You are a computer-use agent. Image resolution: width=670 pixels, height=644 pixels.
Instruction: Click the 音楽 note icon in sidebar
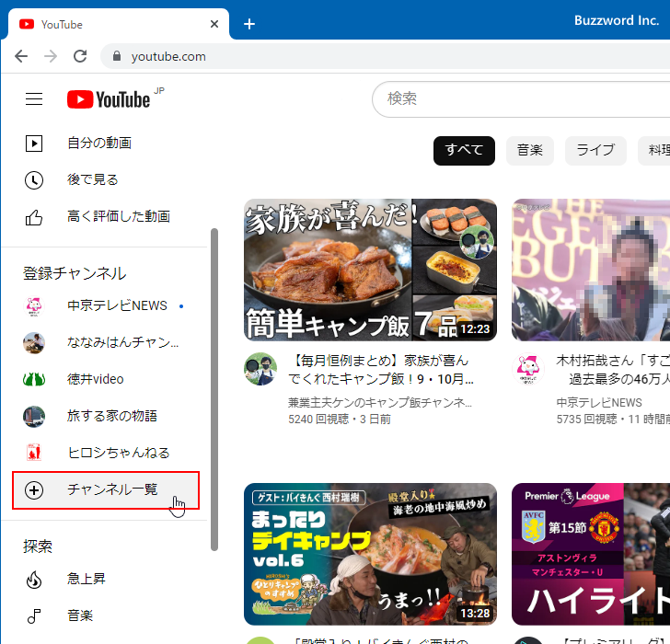tap(34, 615)
